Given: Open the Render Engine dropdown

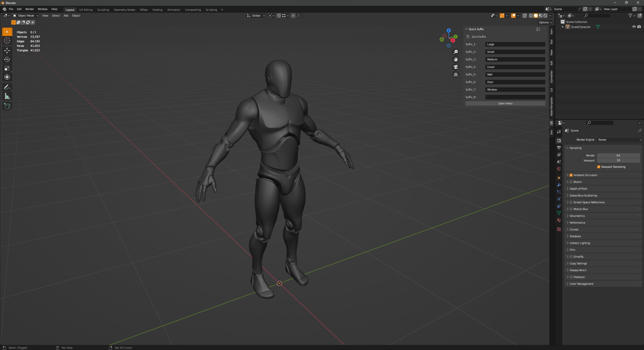Looking at the screenshot, I should pyautogui.click(x=619, y=140).
